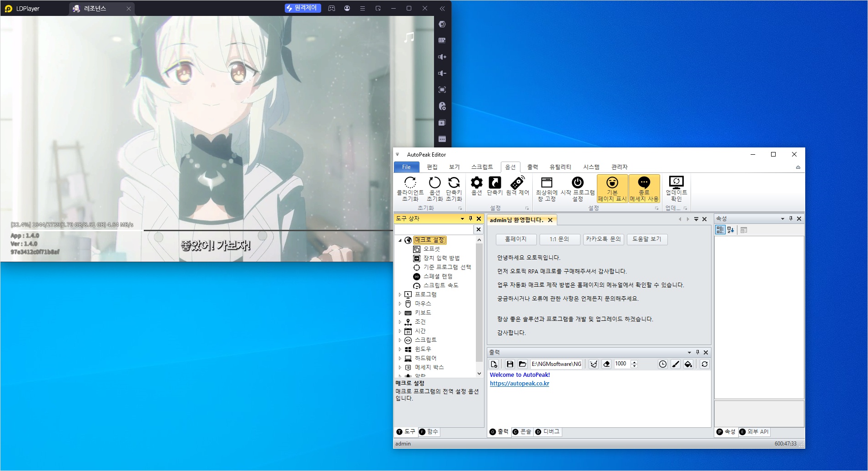Click the eraser icon in output toolbar
The width and height of the screenshot is (868, 471).
606,364
